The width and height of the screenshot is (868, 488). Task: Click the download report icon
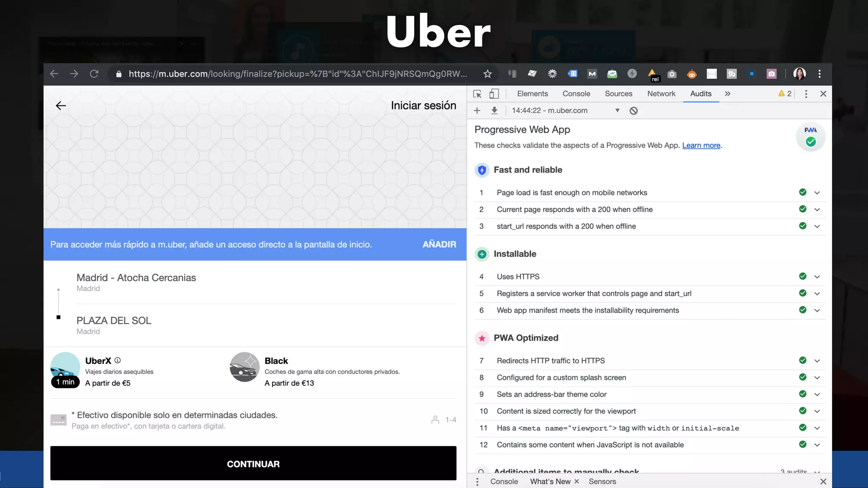[x=494, y=111]
